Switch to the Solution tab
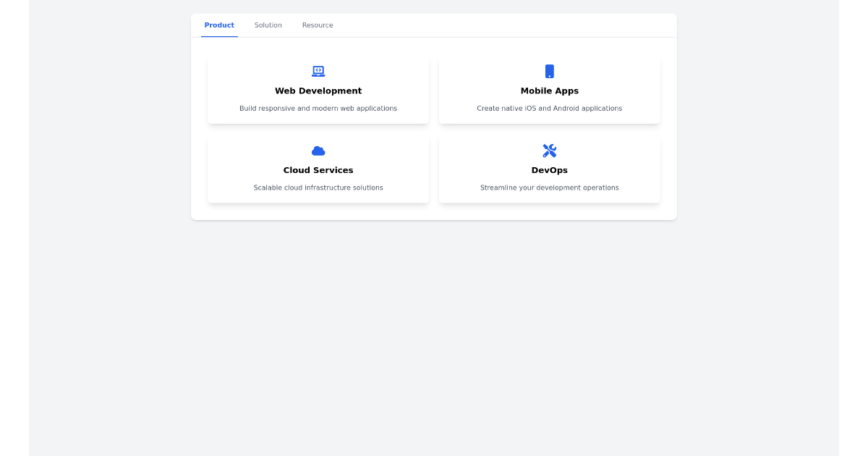The image size is (868, 456). 268,25
